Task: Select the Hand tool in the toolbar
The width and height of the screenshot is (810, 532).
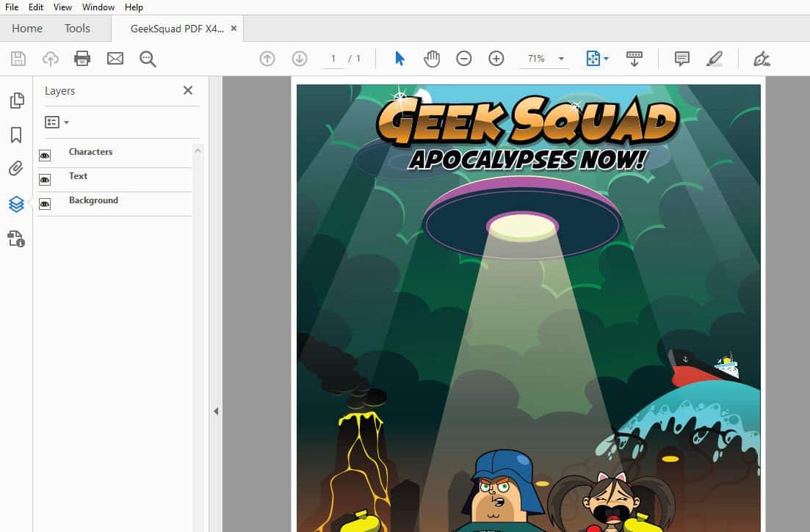Action: click(432, 58)
